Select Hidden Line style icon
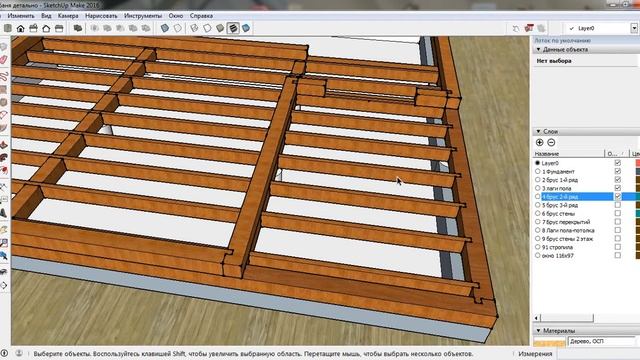 207,28
